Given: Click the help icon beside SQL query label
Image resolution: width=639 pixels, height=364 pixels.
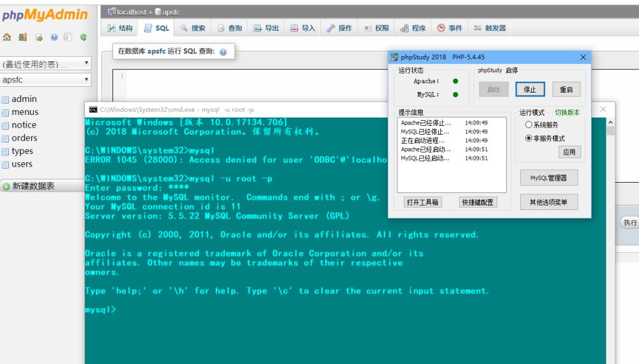Looking at the screenshot, I should tap(223, 52).
